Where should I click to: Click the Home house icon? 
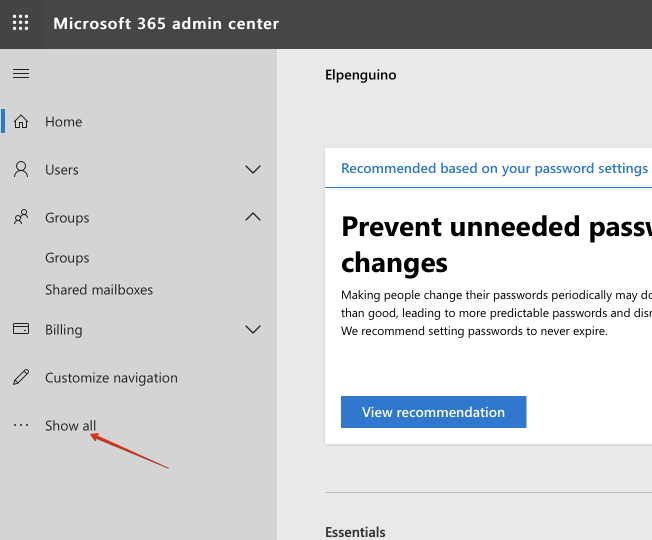coord(21,122)
